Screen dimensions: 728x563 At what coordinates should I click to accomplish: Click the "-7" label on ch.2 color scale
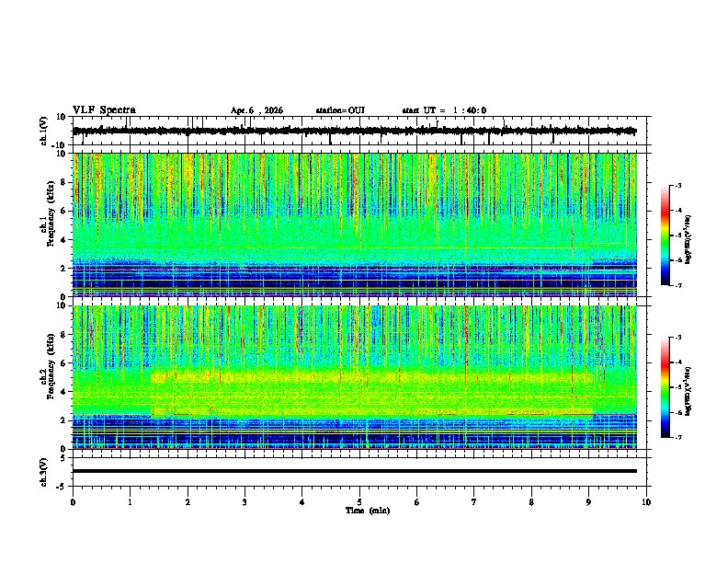click(x=677, y=437)
